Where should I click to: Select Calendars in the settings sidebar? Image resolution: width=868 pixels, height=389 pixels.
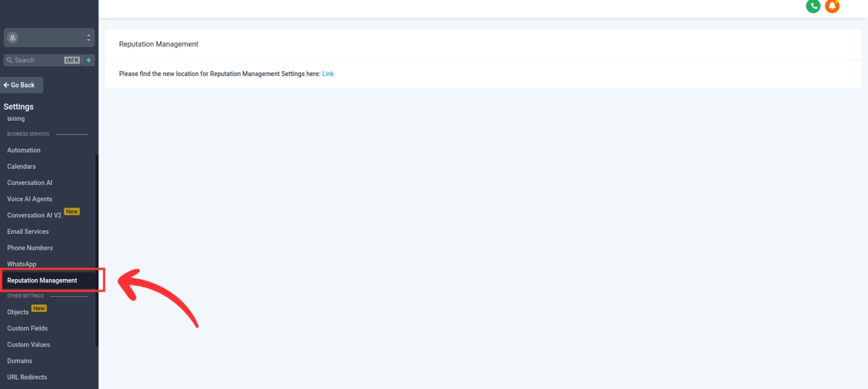pyautogui.click(x=22, y=167)
